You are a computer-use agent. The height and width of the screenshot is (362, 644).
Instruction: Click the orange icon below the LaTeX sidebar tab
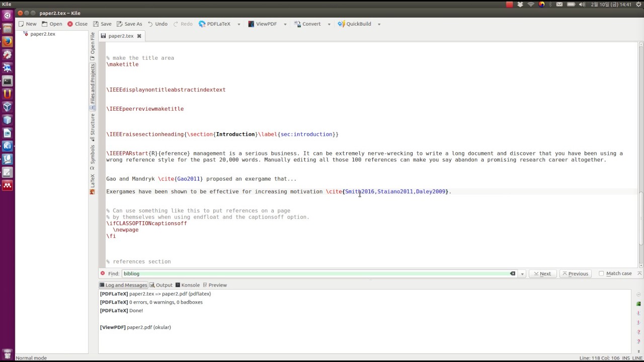[x=92, y=192]
